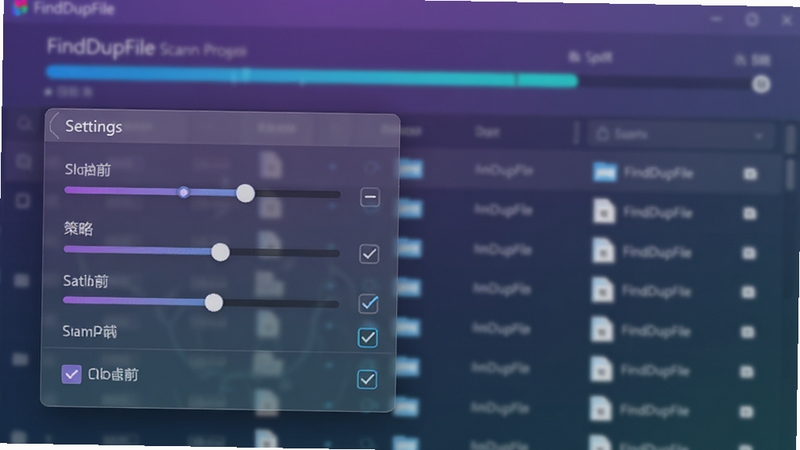Click the SiamP setting label
Viewport: 800px width, 450px height.
click(89, 332)
